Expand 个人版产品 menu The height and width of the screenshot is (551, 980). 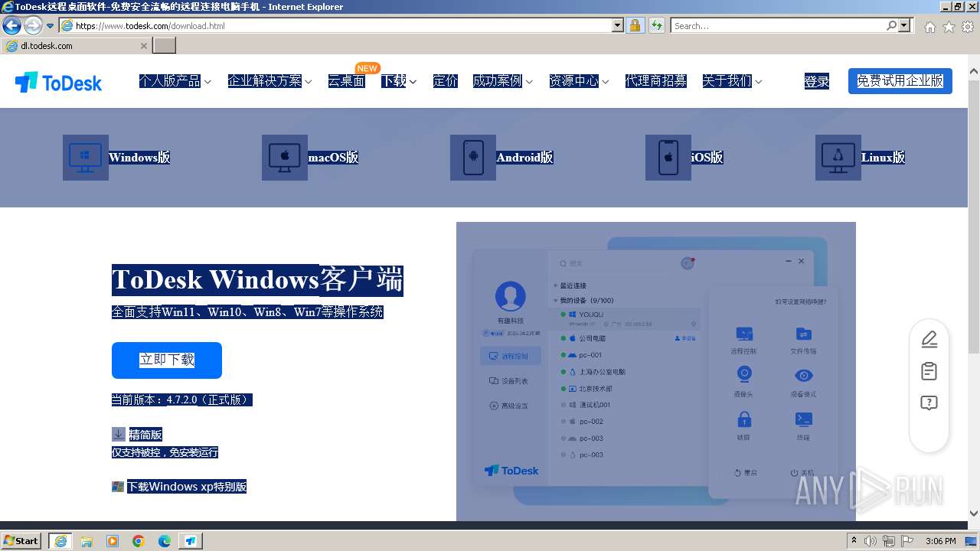175,81
